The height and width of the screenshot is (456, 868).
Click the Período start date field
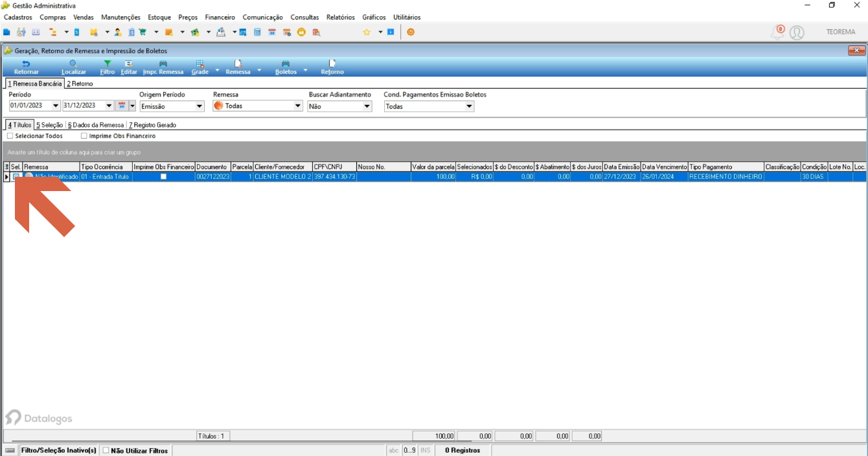[x=30, y=106]
